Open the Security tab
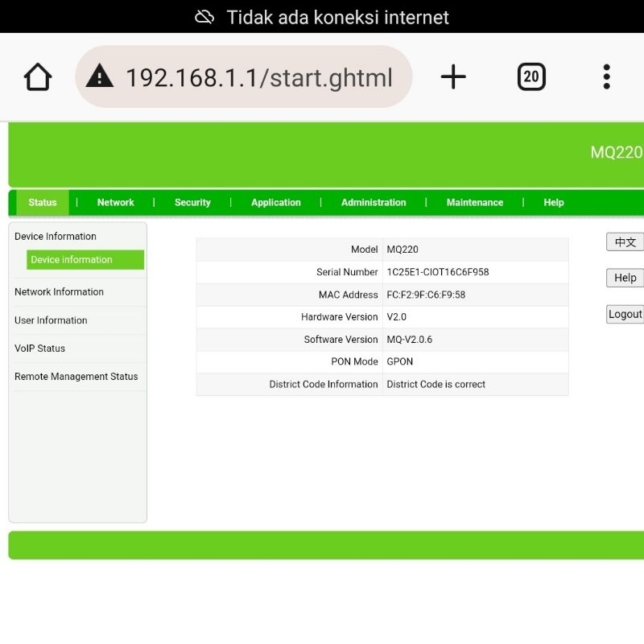 (x=192, y=203)
